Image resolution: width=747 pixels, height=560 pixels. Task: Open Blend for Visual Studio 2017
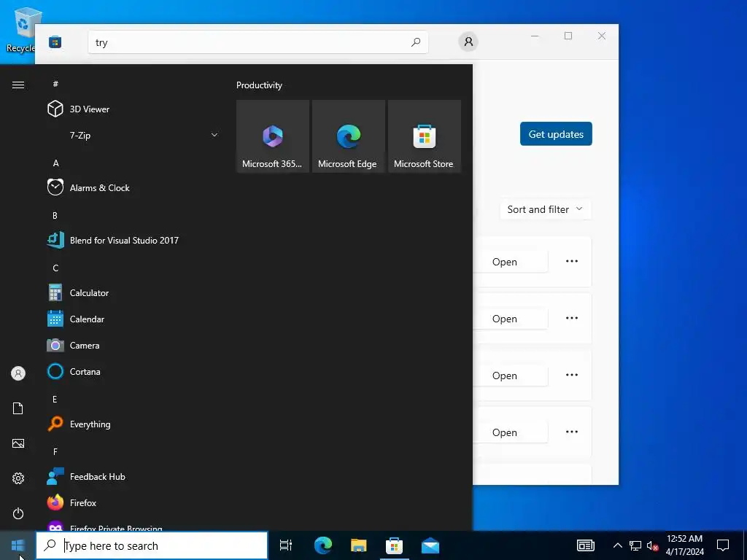click(x=133, y=240)
